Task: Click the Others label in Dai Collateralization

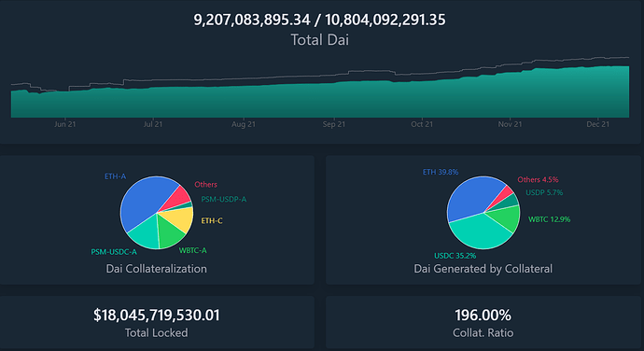Action: click(205, 185)
